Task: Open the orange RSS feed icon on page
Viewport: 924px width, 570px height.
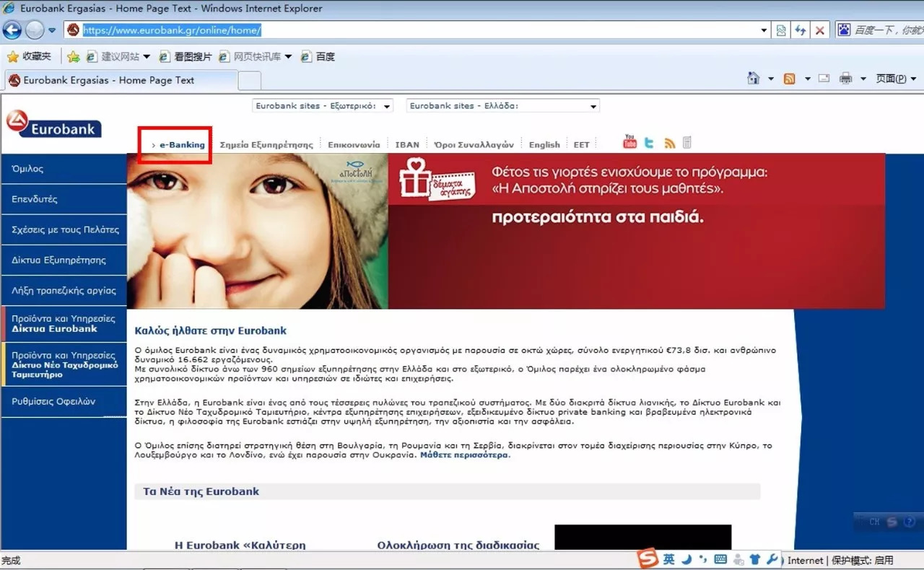Action: pyautogui.click(x=669, y=143)
